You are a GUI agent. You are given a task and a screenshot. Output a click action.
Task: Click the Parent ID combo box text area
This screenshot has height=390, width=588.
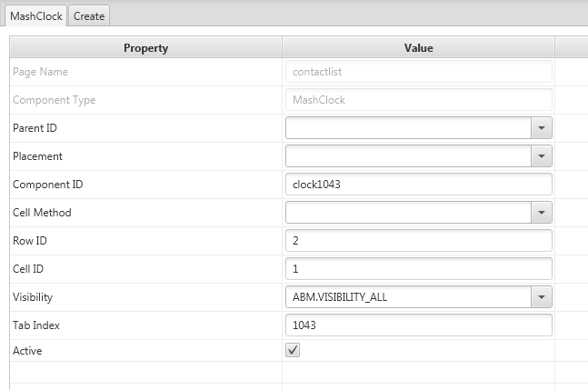tap(408, 128)
